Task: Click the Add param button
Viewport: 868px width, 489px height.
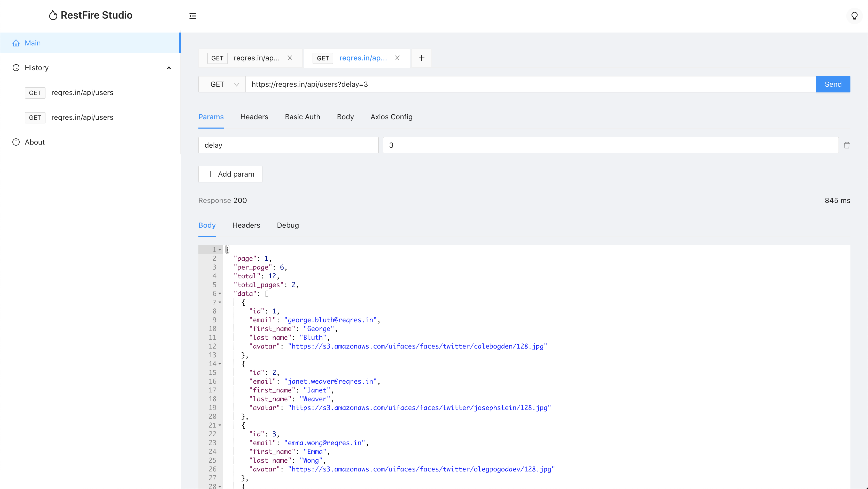Action: click(x=230, y=174)
